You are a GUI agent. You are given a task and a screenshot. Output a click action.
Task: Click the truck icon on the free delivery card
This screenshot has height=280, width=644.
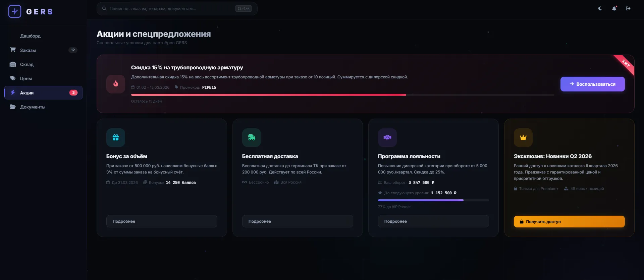[252, 137]
